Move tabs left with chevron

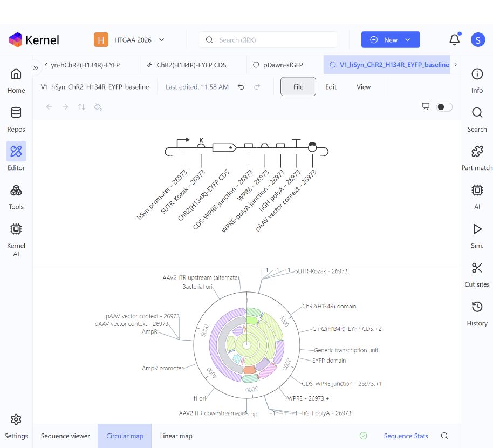[46, 65]
